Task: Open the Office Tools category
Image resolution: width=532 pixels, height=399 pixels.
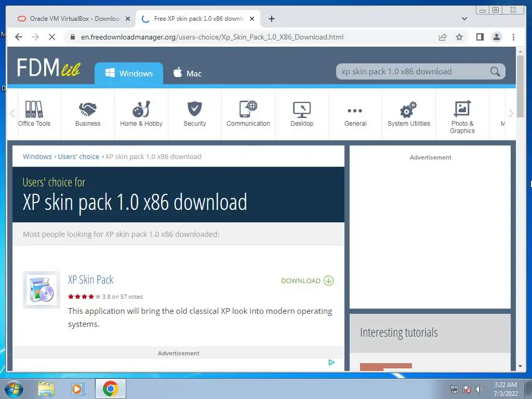Action: 34,114
